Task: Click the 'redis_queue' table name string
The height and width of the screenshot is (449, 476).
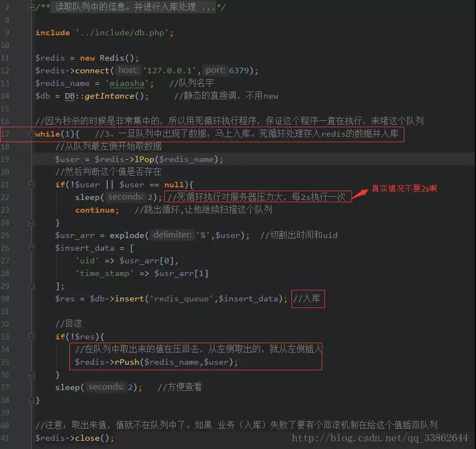Action: point(182,299)
